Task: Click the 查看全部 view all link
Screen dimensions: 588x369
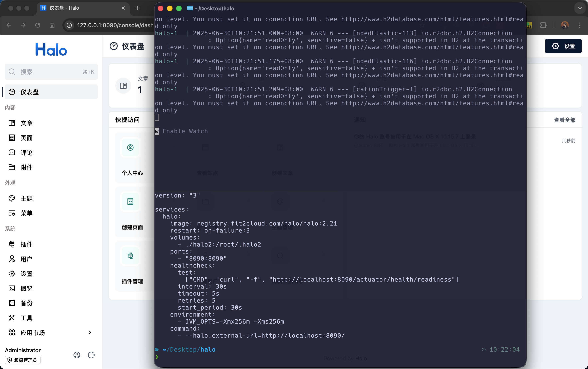Action: coord(564,120)
